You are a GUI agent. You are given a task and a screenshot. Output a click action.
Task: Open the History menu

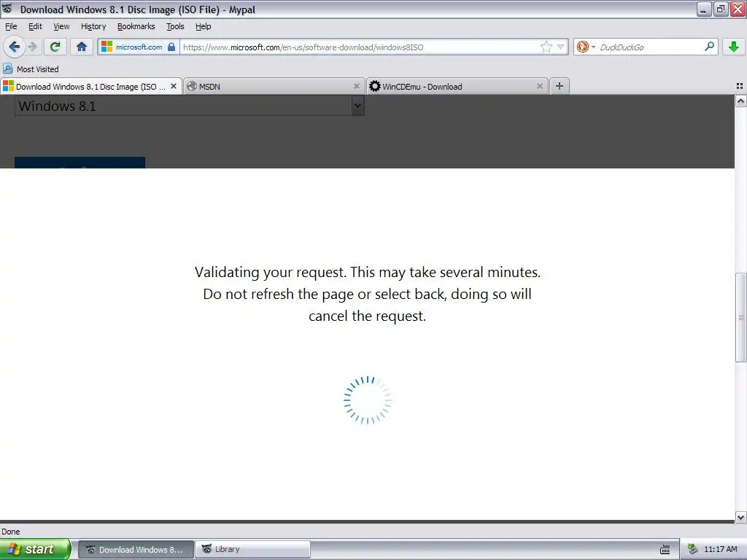point(93,26)
